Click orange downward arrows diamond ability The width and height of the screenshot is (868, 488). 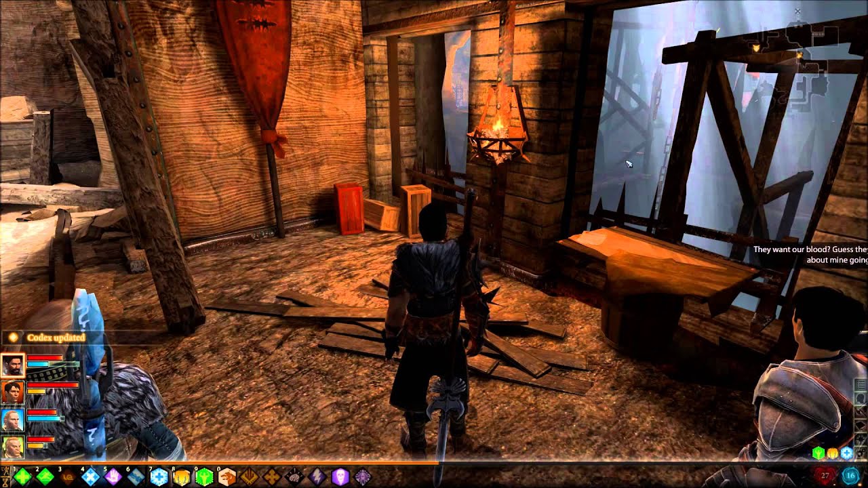(250, 477)
